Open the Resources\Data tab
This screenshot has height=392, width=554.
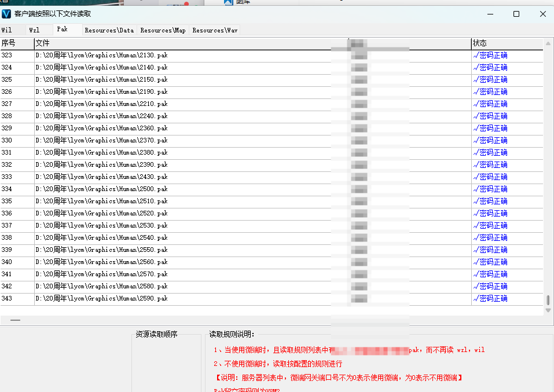coord(109,30)
